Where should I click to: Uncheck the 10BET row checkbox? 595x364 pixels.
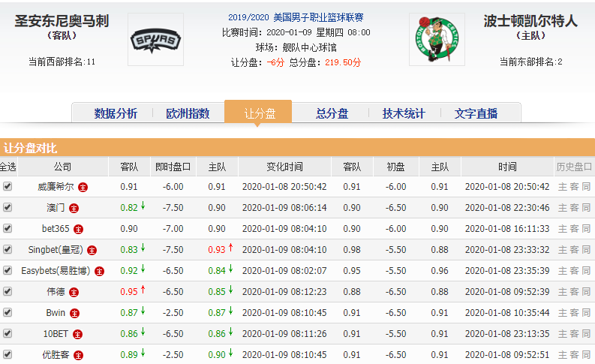[x=8, y=333]
